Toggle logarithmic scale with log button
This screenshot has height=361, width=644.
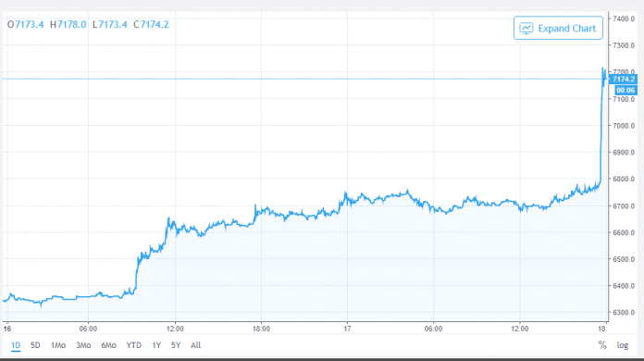coord(622,345)
